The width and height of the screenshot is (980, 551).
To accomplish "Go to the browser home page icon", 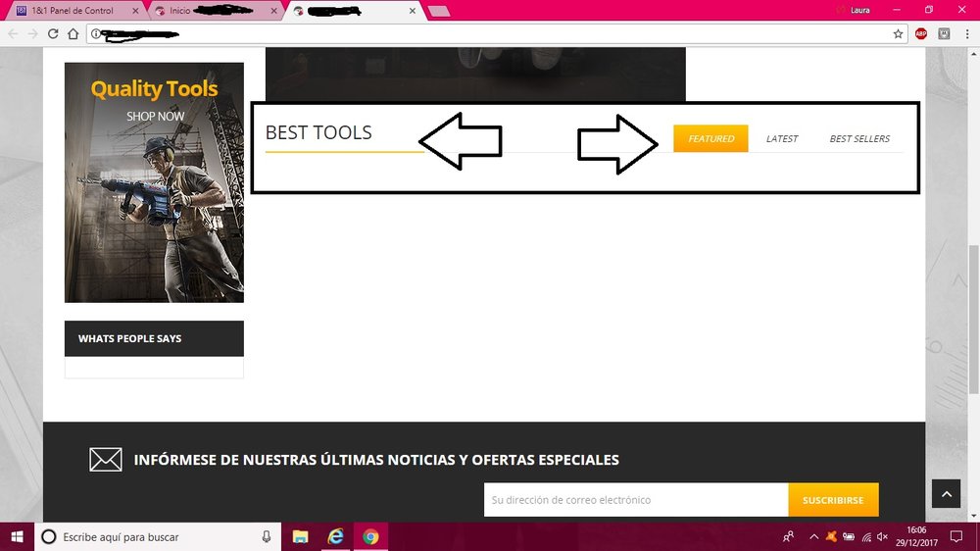I will (x=73, y=33).
